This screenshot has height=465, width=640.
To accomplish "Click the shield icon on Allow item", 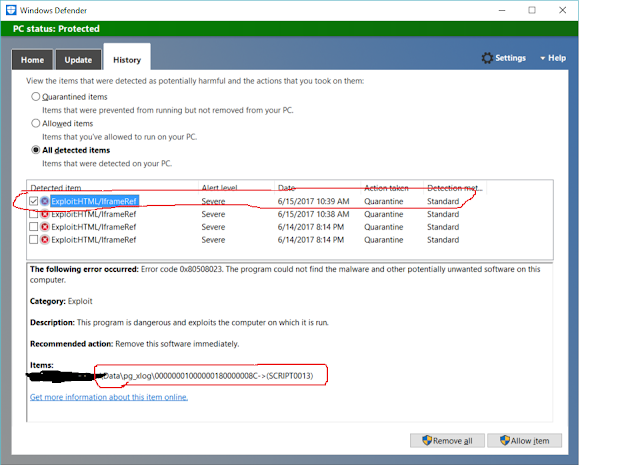I will click(x=505, y=440).
